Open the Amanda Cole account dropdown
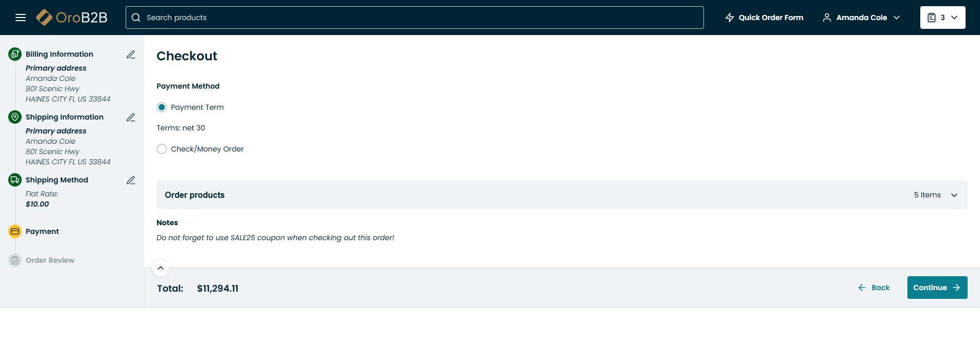The image size is (980, 353). click(861, 18)
